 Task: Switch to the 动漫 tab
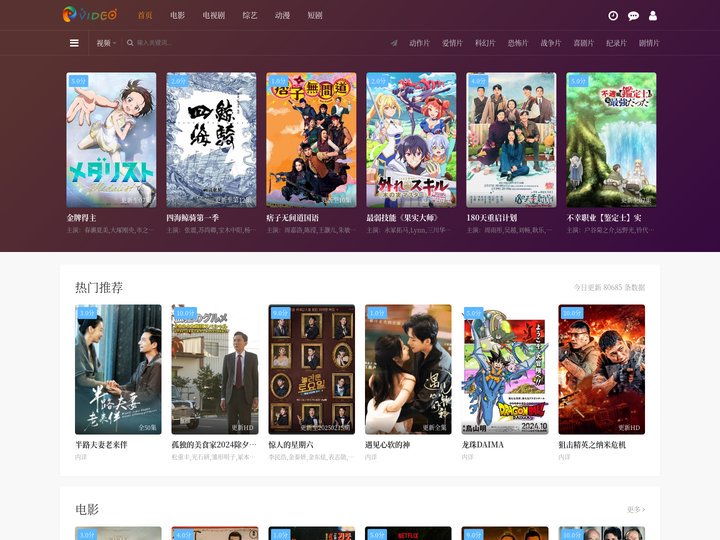coord(282,15)
